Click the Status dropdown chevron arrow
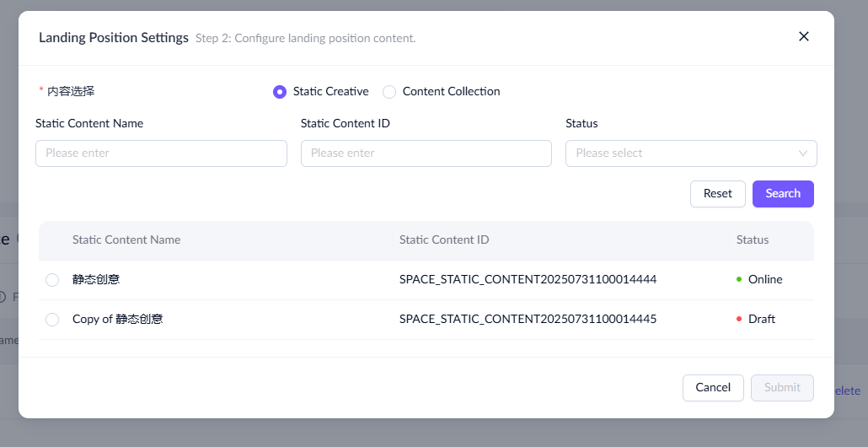The width and height of the screenshot is (868, 447). tap(803, 153)
